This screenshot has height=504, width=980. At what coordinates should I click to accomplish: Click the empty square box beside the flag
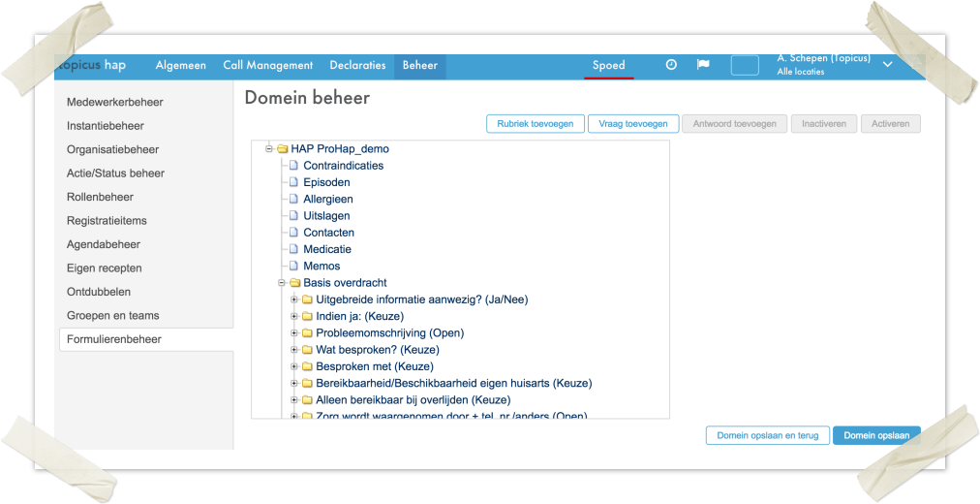pyautogui.click(x=744, y=66)
